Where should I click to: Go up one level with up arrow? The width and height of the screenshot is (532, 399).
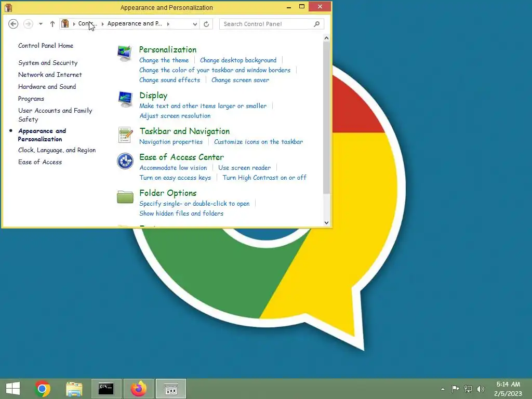point(52,24)
